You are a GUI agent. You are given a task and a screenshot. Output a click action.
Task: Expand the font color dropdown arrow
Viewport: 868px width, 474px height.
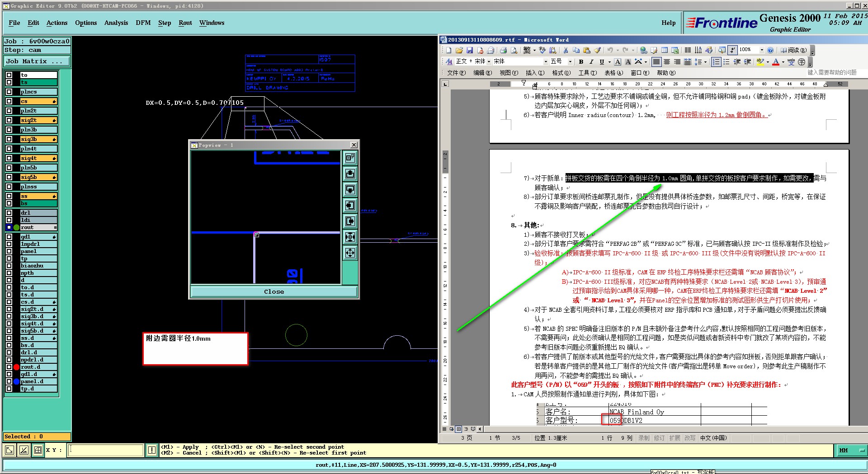click(x=783, y=62)
